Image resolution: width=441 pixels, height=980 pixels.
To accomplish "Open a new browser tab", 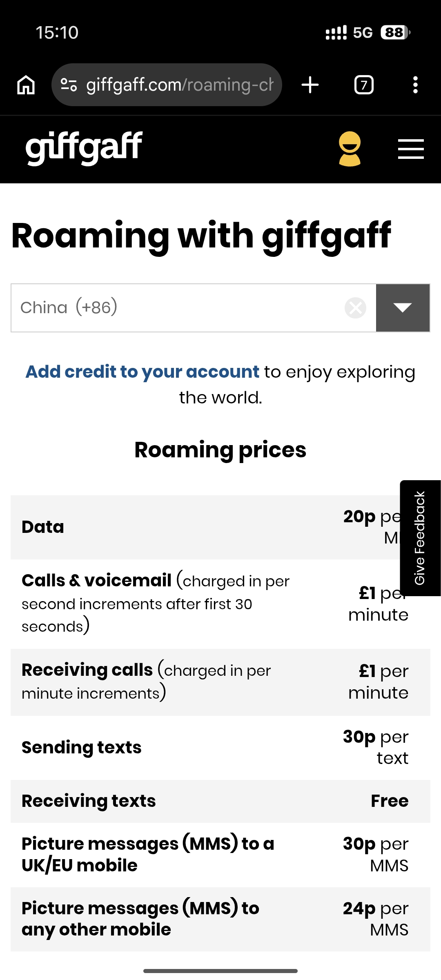I will [x=310, y=85].
